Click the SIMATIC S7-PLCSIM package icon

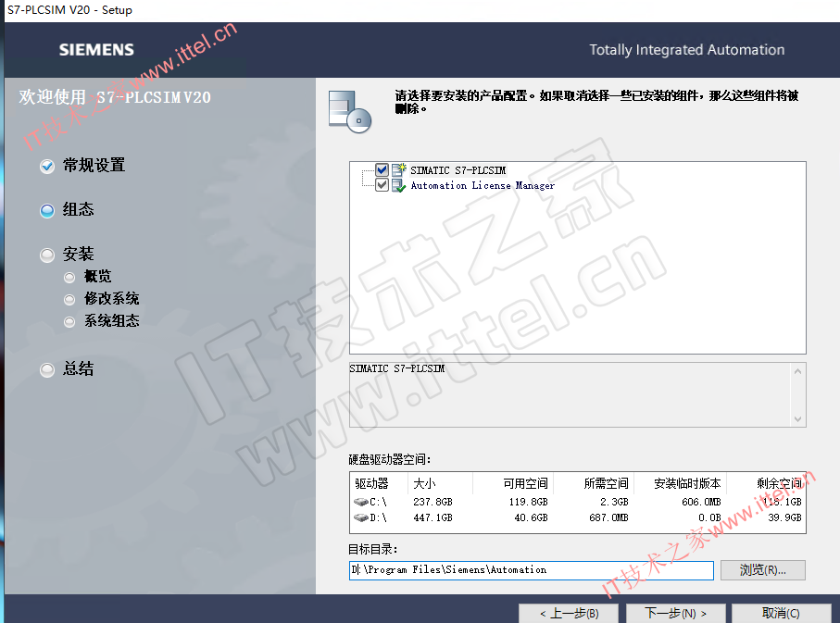(398, 170)
